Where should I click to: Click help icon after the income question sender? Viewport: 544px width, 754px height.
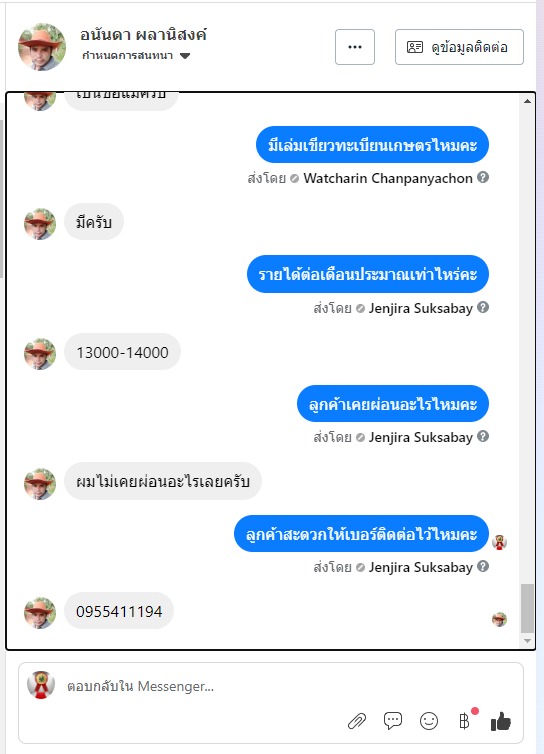483,307
